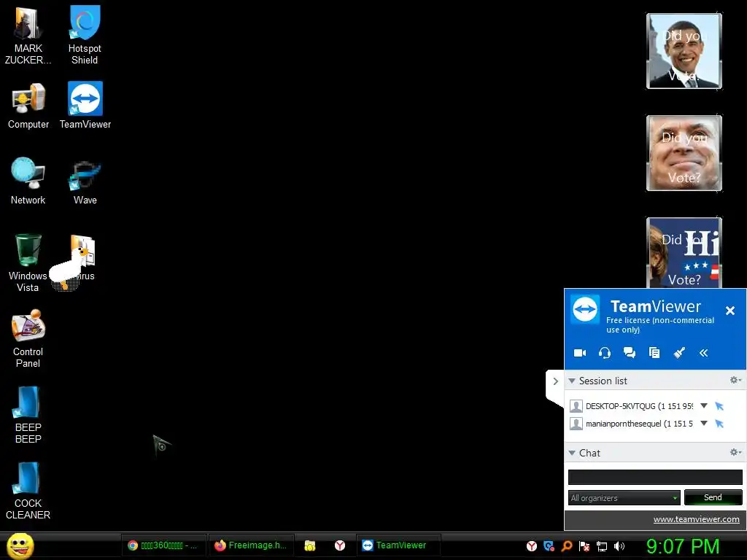
Task: Click the Hillary 'Did you Vote?' gadget
Action: click(x=684, y=253)
